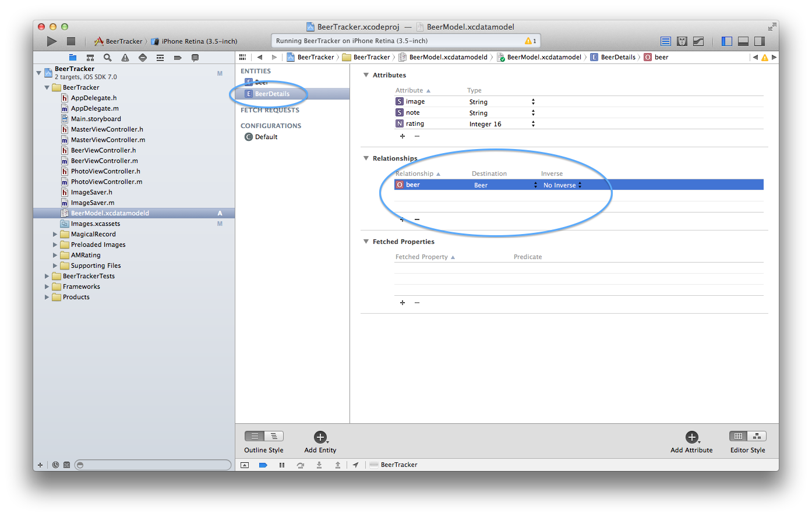
Task: Open the Breakpoint navigator tab
Action: [x=178, y=58]
